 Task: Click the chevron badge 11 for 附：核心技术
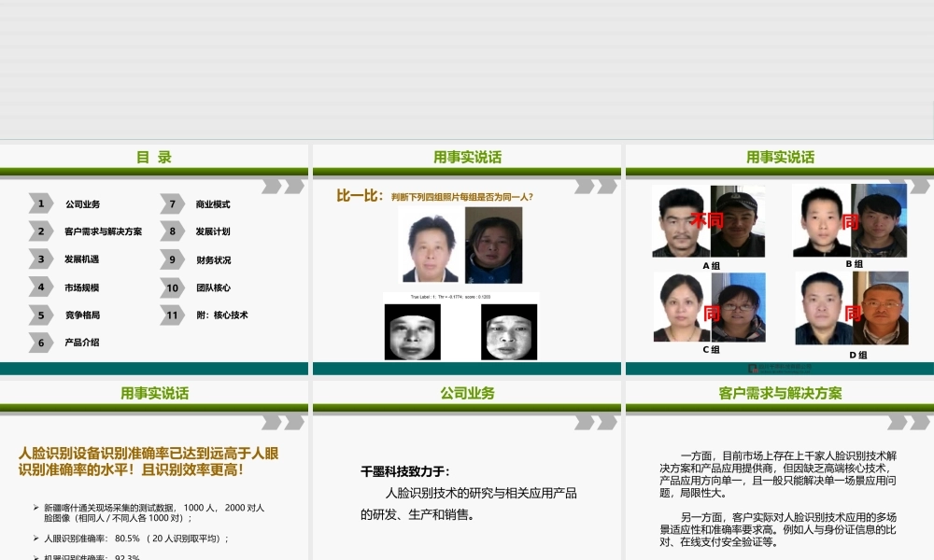coord(172,315)
